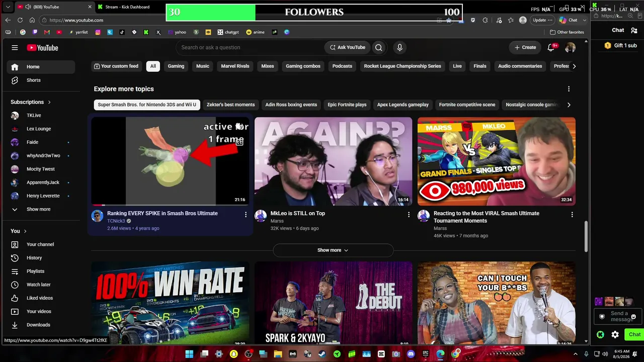This screenshot has width=644, height=362.
Task: Click the video progress bar under spike thumbnail
Action: [x=170, y=205]
